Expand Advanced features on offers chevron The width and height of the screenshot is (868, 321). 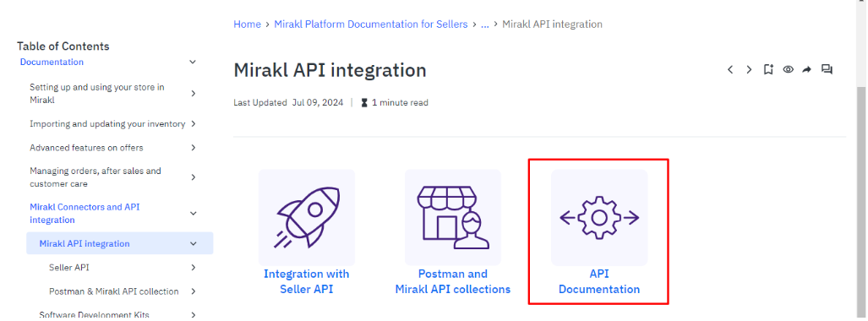click(x=194, y=148)
